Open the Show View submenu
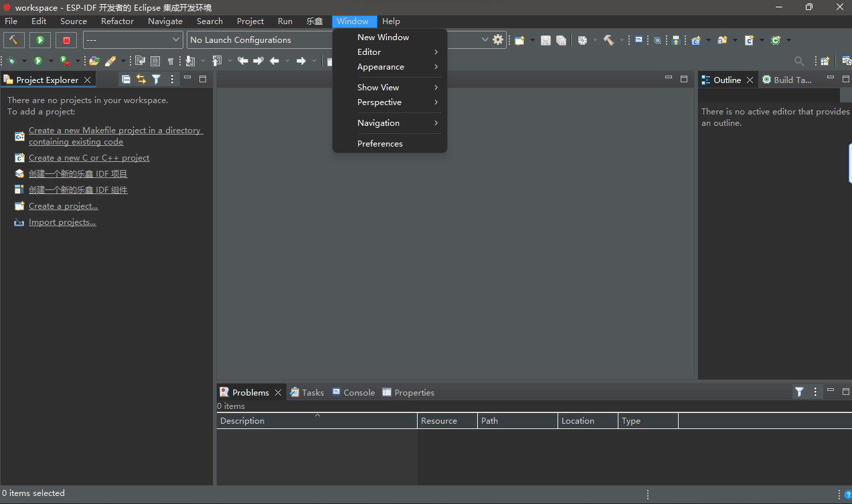852x504 pixels. coord(390,88)
